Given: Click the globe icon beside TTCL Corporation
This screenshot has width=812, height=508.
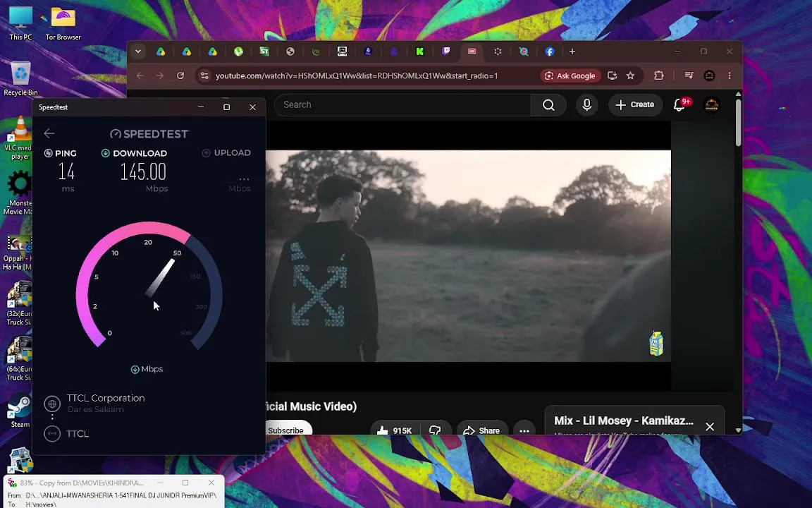Looking at the screenshot, I should [x=52, y=404].
